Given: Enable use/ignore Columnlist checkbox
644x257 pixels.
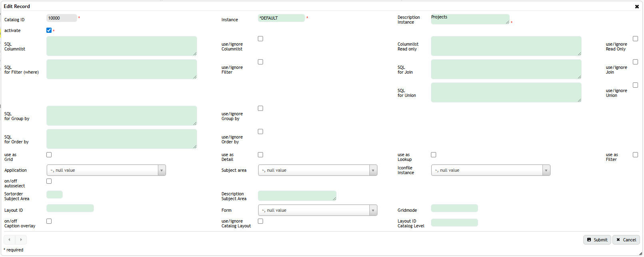Looking at the screenshot, I should click(260, 39).
